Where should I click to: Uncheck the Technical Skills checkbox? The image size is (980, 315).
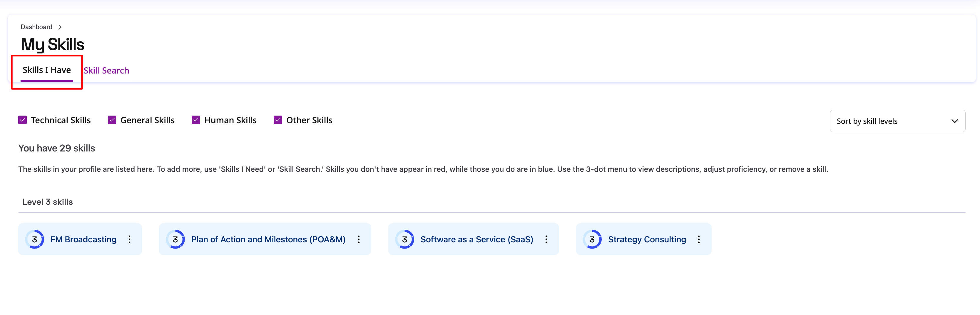coord(22,120)
